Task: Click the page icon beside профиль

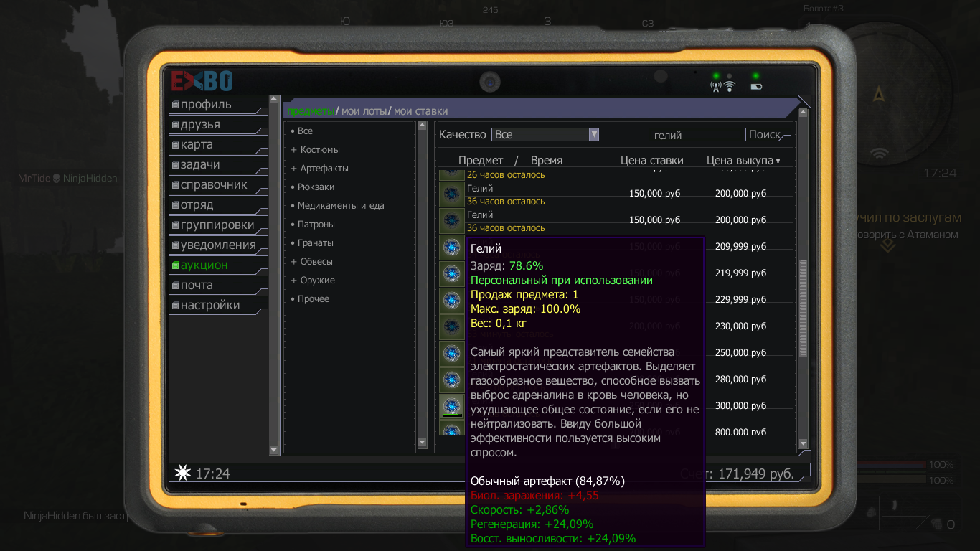Action: [175, 105]
